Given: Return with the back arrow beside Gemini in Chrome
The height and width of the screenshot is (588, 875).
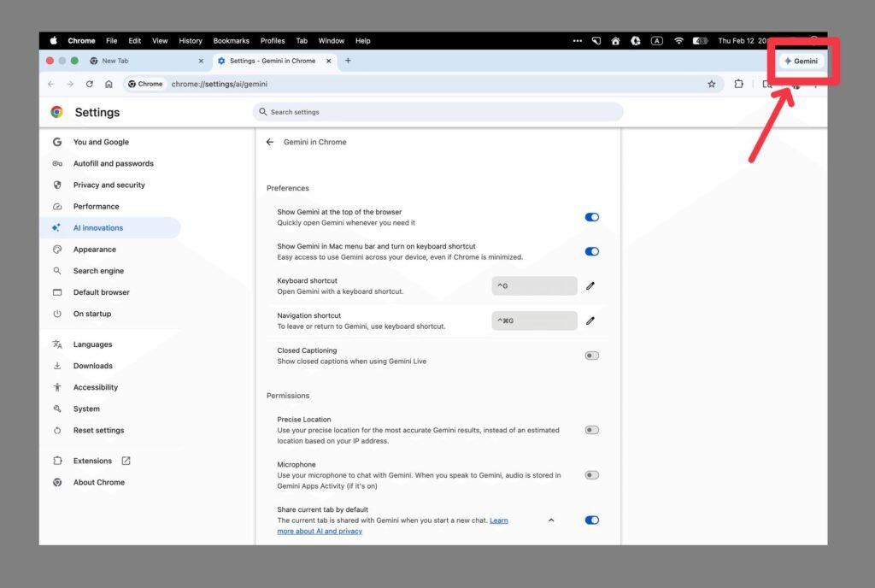Looking at the screenshot, I should coord(270,142).
